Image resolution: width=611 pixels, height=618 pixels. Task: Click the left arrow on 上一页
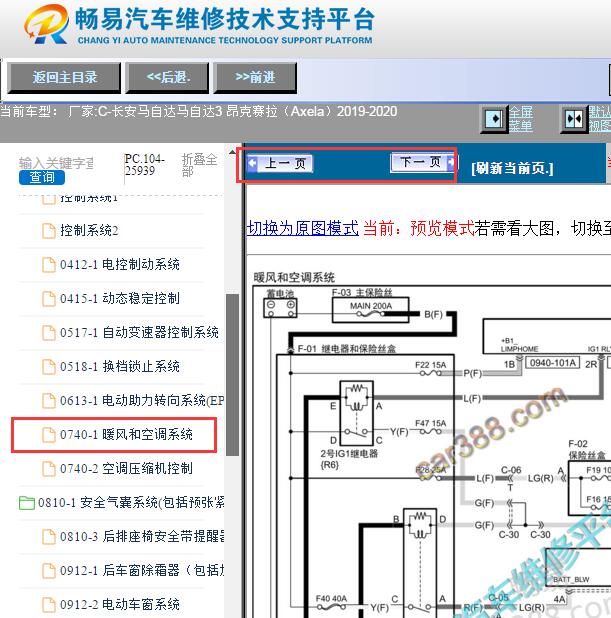point(252,163)
